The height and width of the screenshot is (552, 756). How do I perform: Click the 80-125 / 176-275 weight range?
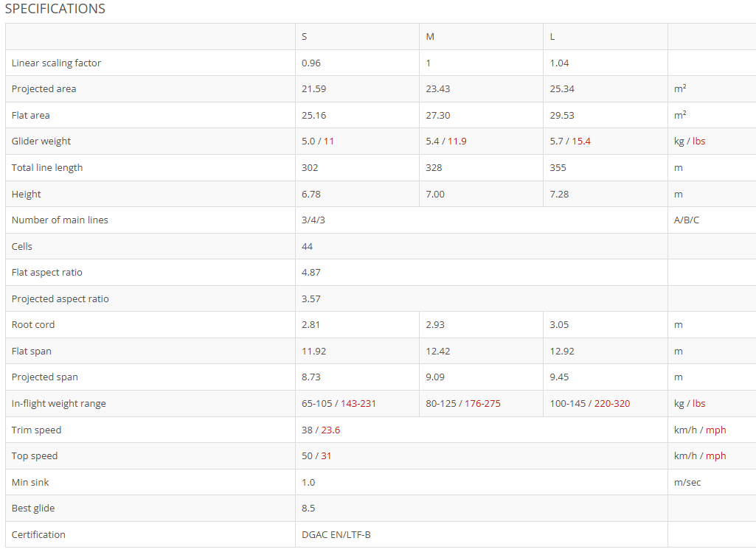(463, 404)
